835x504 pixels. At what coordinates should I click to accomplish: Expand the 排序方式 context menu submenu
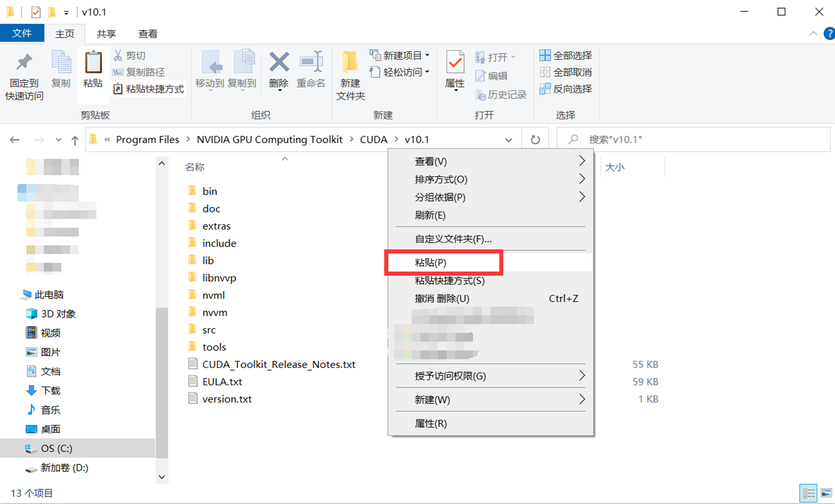(x=490, y=179)
